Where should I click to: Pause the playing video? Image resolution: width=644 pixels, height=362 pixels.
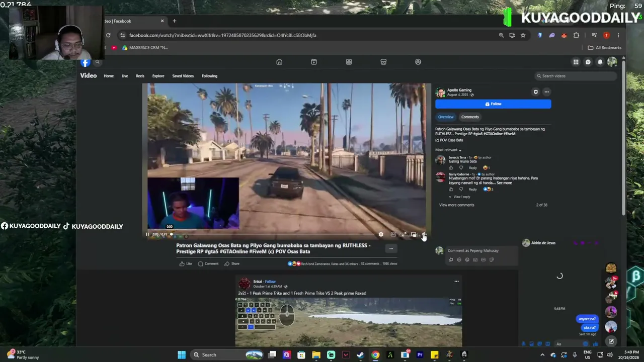pyautogui.click(x=147, y=234)
